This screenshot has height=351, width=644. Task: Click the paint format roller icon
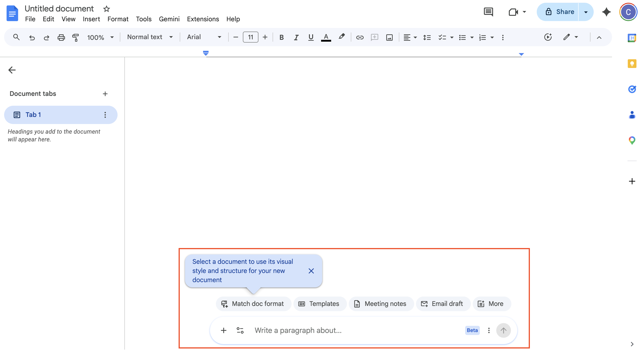75,37
